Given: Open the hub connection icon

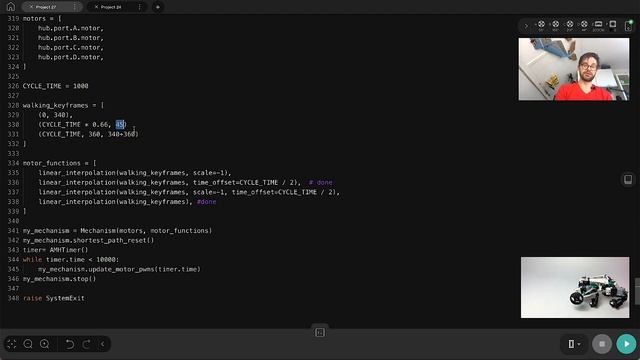Looking at the screenshot, I should click(629, 26).
